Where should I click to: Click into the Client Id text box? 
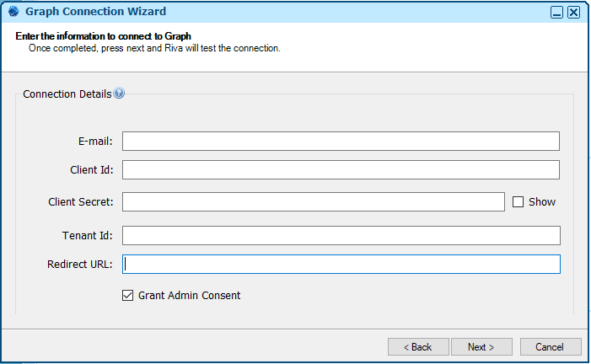click(x=341, y=170)
